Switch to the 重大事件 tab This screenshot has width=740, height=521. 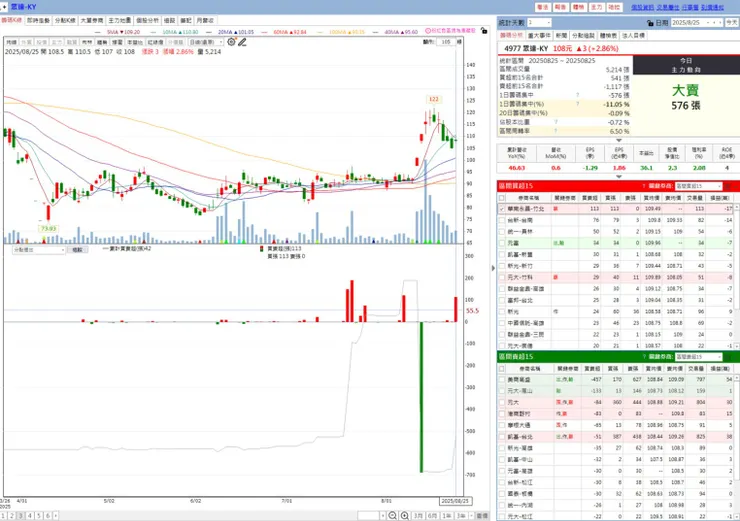(539, 35)
